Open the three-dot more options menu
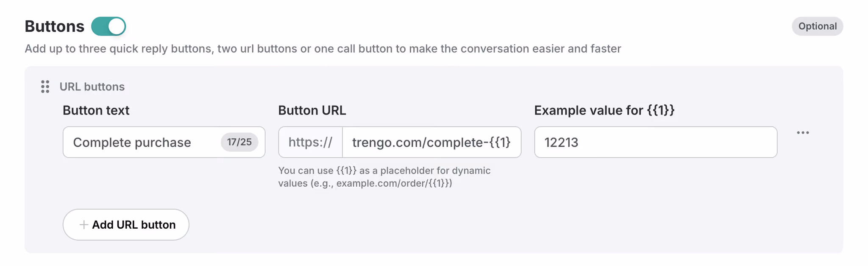Screen dimensions: 868x266 [803, 133]
